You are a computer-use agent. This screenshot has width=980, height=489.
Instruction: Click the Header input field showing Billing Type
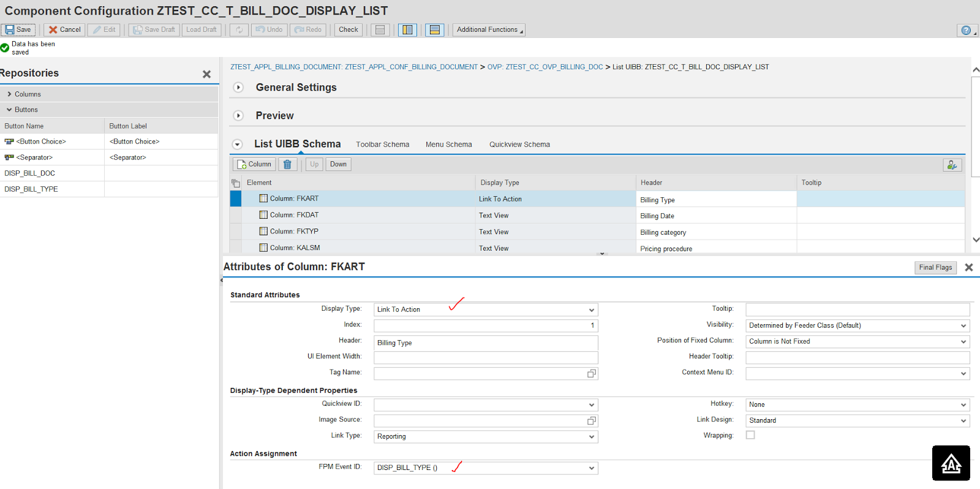tap(485, 343)
